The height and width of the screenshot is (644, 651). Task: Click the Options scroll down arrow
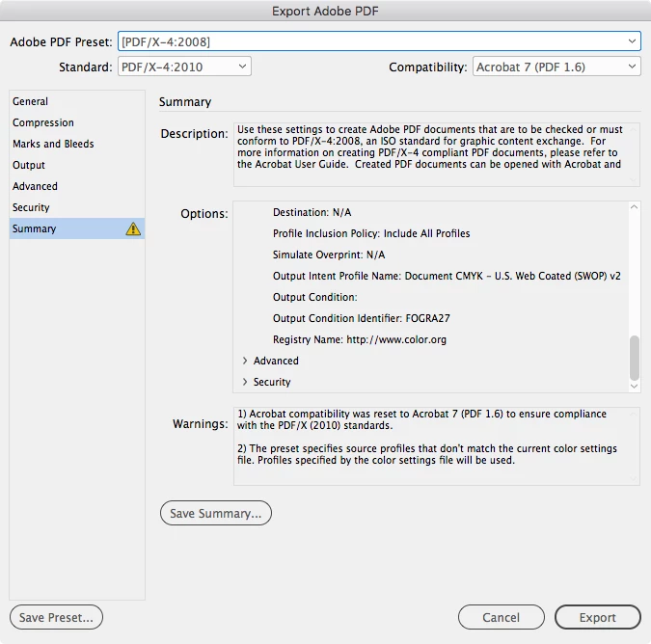tap(634, 387)
